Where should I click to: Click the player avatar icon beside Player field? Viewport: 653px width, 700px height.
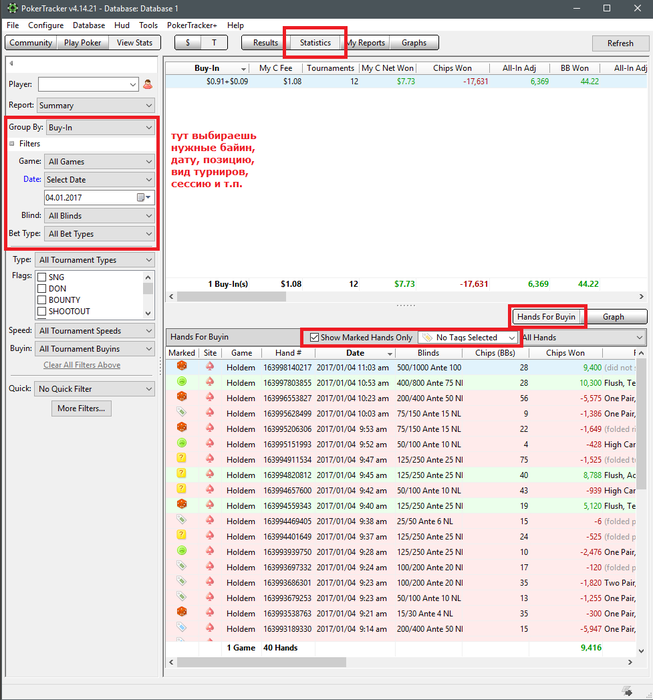pyautogui.click(x=148, y=84)
